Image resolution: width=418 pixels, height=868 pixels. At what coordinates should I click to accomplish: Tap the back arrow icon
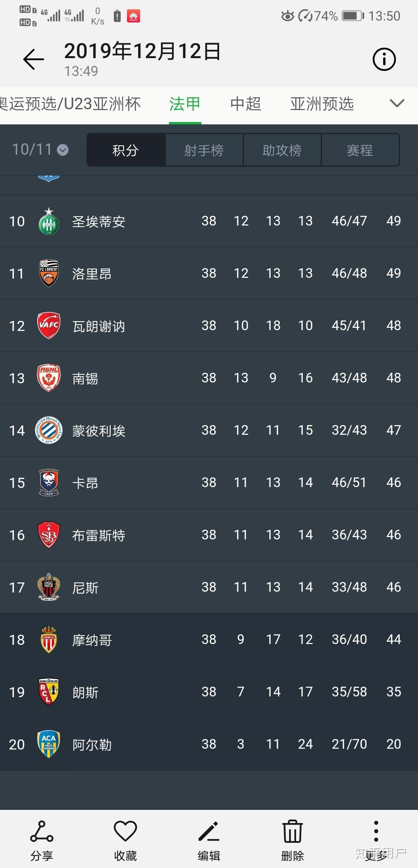(x=34, y=59)
